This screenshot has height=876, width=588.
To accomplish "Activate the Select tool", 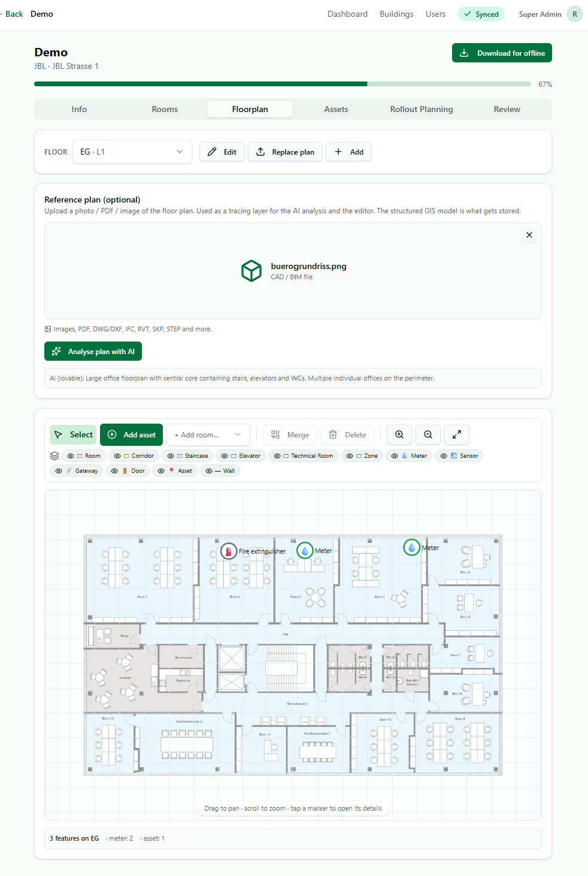I will tap(73, 434).
